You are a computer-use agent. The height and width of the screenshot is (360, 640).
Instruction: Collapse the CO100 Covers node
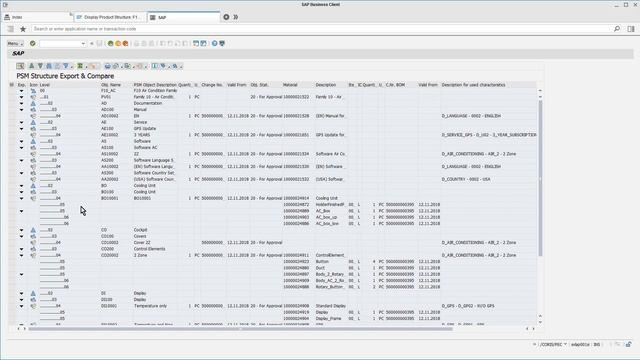click(x=21, y=236)
